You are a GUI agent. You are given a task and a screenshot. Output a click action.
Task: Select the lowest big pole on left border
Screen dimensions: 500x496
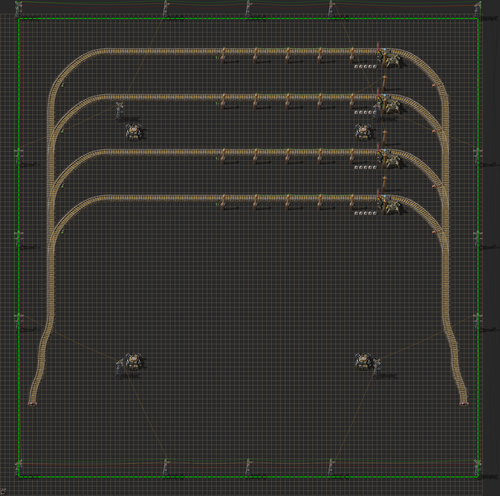tap(18, 321)
